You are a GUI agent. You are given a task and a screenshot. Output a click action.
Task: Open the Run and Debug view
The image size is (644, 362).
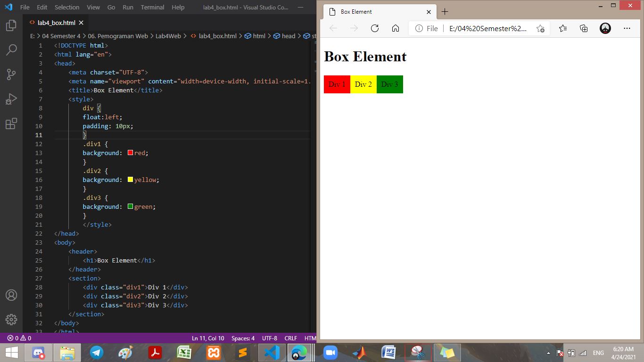coord(11,99)
